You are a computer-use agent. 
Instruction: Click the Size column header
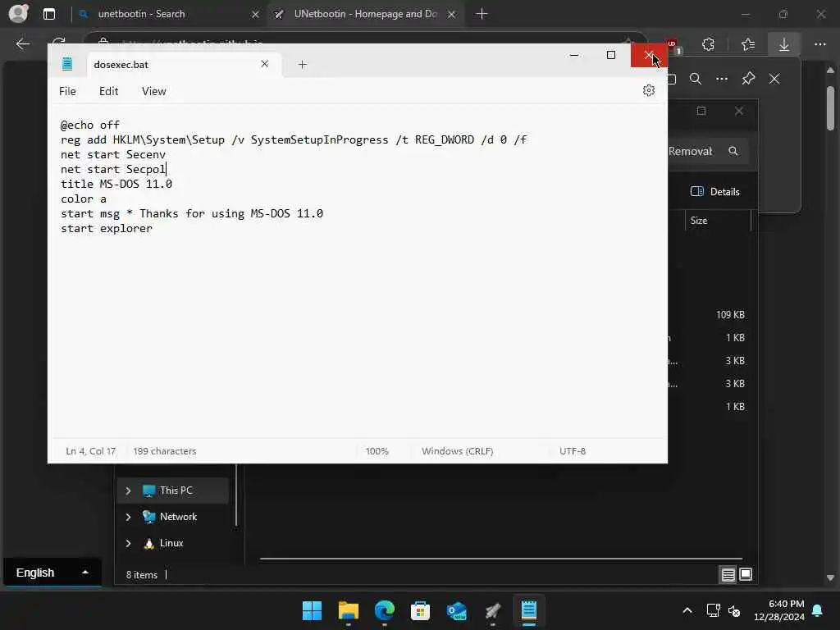[699, 221]
